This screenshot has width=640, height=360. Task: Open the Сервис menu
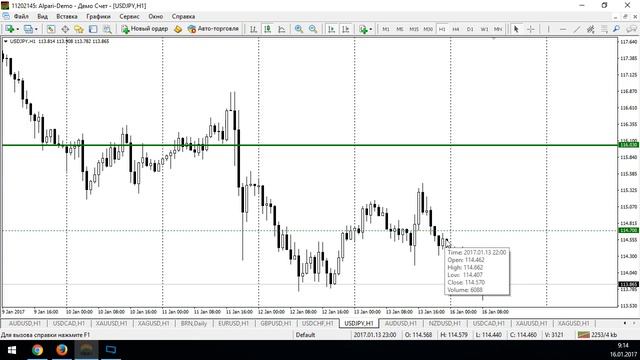pyautogui.click(x=129, y=16)
